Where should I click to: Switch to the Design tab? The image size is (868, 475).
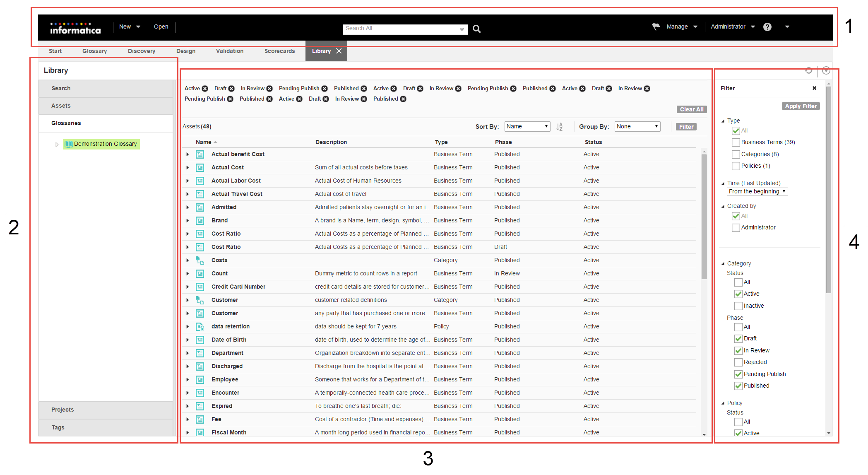tap(185, 51)
